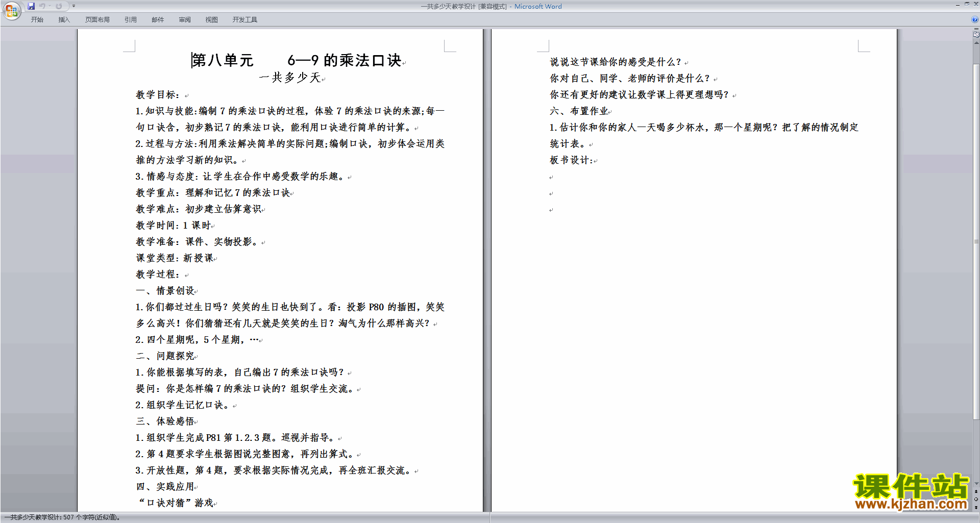Click the Redo icon in the quick access toolbar
980x523 pixels.
[x=59, y=6]
